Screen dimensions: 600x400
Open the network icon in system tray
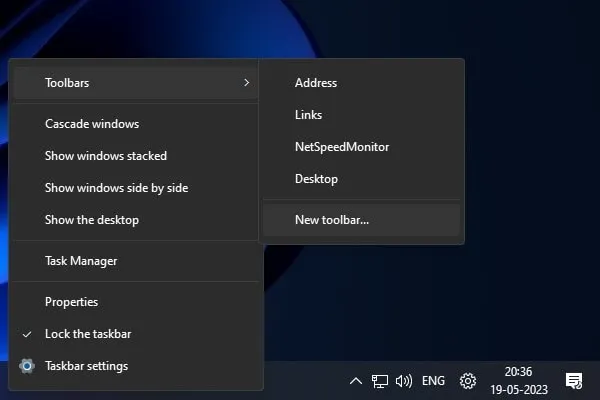click(380, 381)
